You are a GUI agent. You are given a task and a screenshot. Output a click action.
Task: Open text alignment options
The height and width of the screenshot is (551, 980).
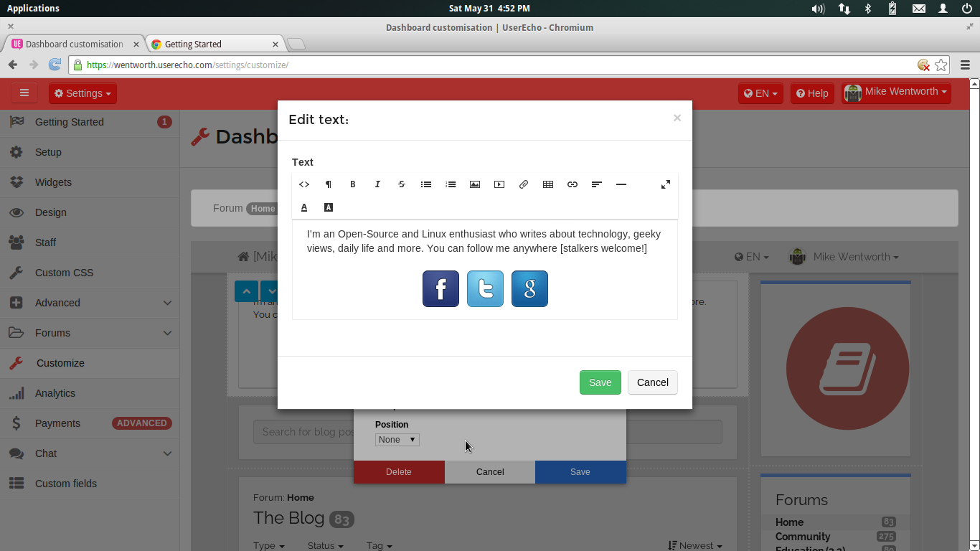tap(597, 184)
